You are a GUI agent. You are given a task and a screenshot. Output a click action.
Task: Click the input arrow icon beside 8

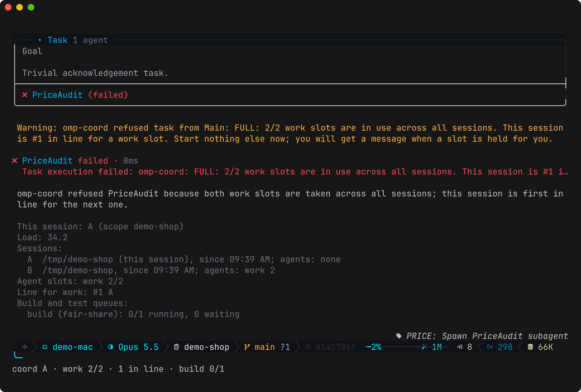(x=460, y=347)
